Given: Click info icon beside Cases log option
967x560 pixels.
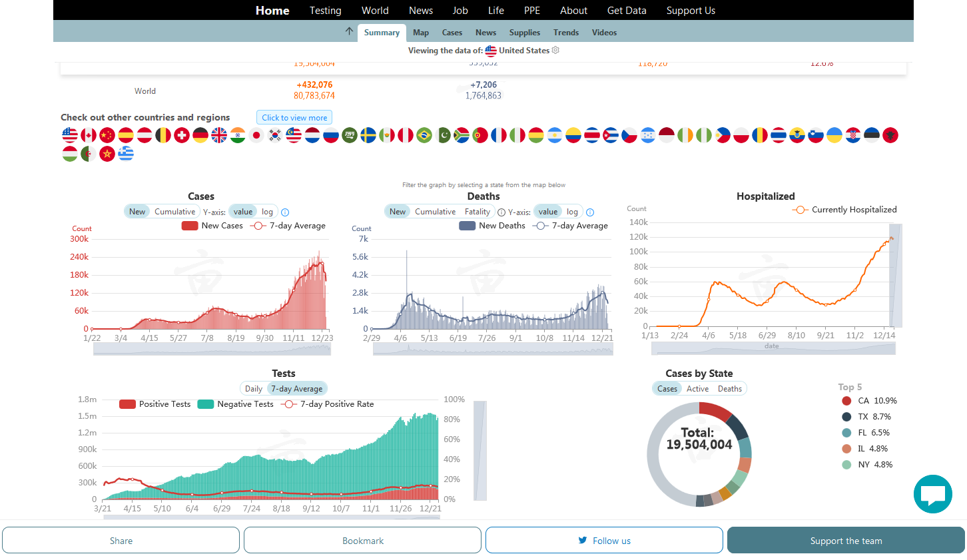Looking at the screenshot, I should coord(285,212).
